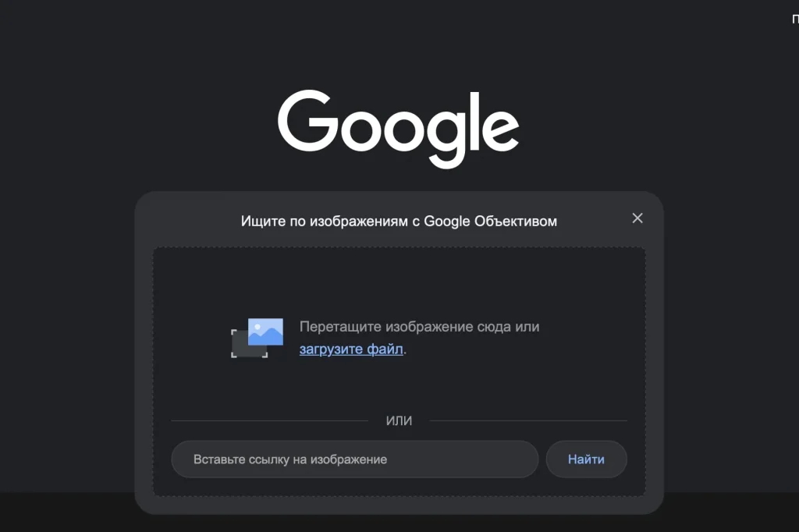
Task: Open the partially visible П link top-right
Action: point(795,20)
